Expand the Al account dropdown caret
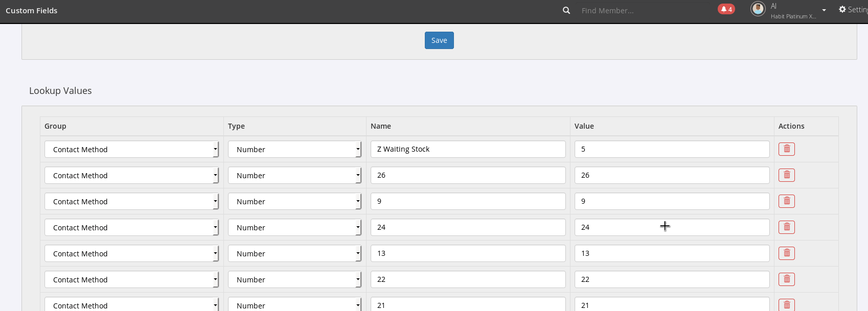 tap(824, 10)
